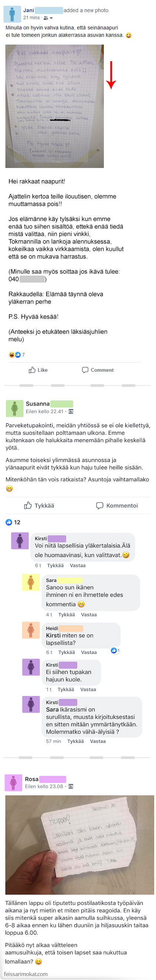Open Jani's profile avatar
Screen dimensions: 156x980
click(12, 14)
